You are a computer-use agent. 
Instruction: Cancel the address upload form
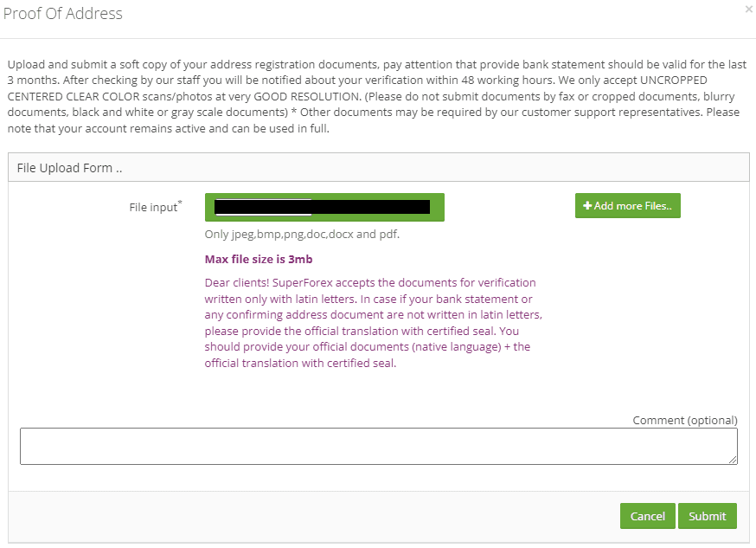[x=648, y=516]
